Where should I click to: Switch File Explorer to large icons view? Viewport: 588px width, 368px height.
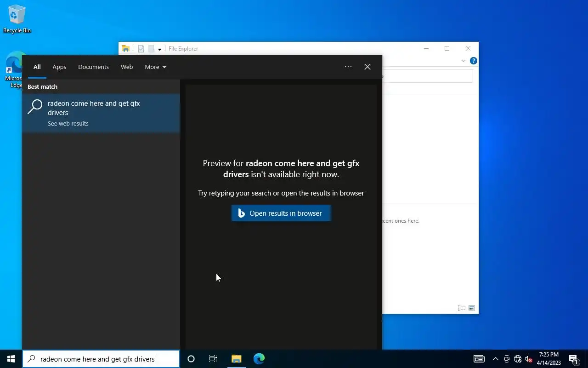[472, 308]
